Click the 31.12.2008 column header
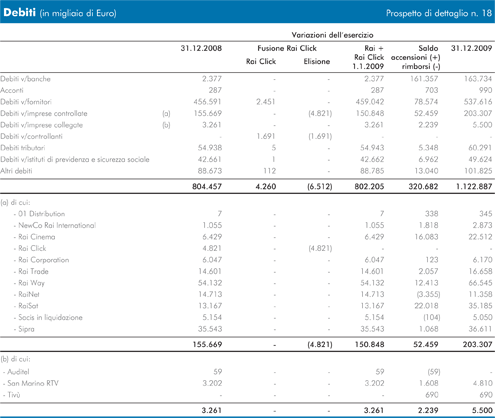 [201, 48]
